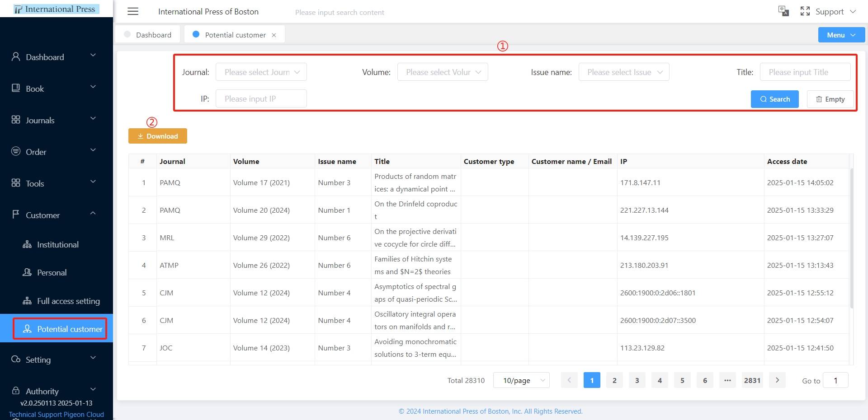The width and height of the screenshot is (868, 420).
Task: Expand the Book sidebar menu chevron
Action: click(93, 87)
